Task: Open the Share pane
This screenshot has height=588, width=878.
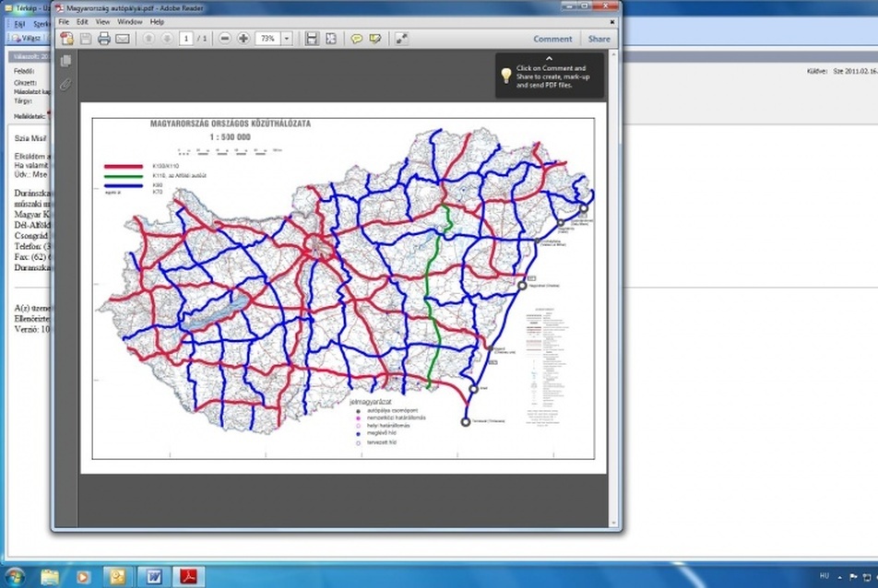Action: [x=599, y=39]
